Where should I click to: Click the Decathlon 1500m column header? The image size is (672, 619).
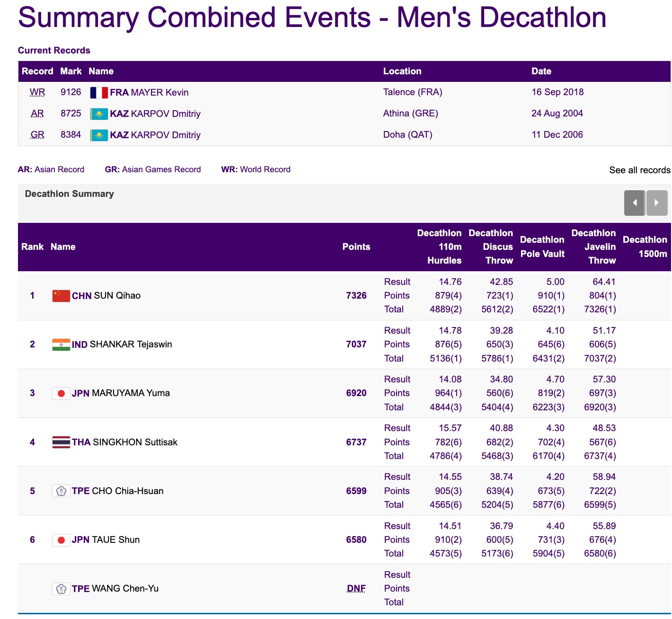645,247
